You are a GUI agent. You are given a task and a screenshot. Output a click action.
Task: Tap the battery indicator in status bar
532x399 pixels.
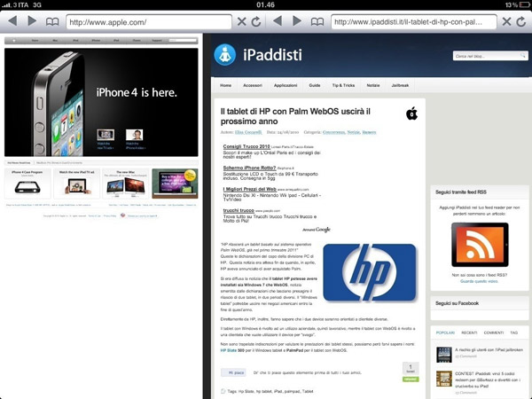coord(524,4)
